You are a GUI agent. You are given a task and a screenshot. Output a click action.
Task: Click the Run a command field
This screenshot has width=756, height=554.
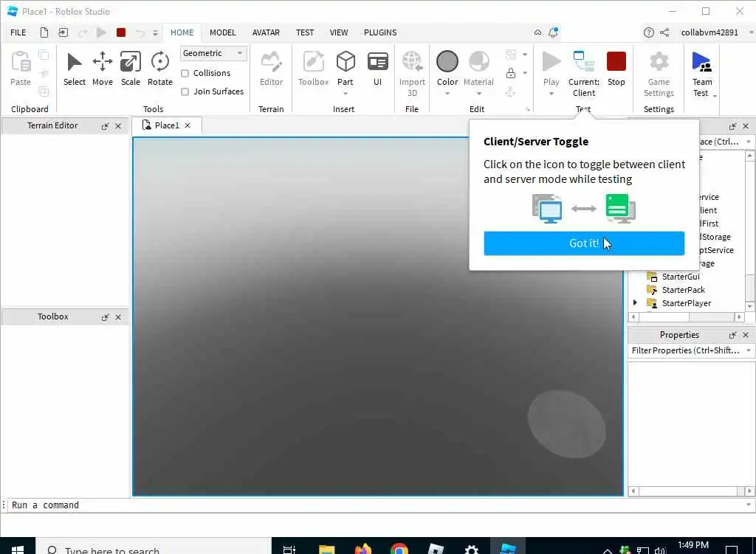click(x=376, y=505)
